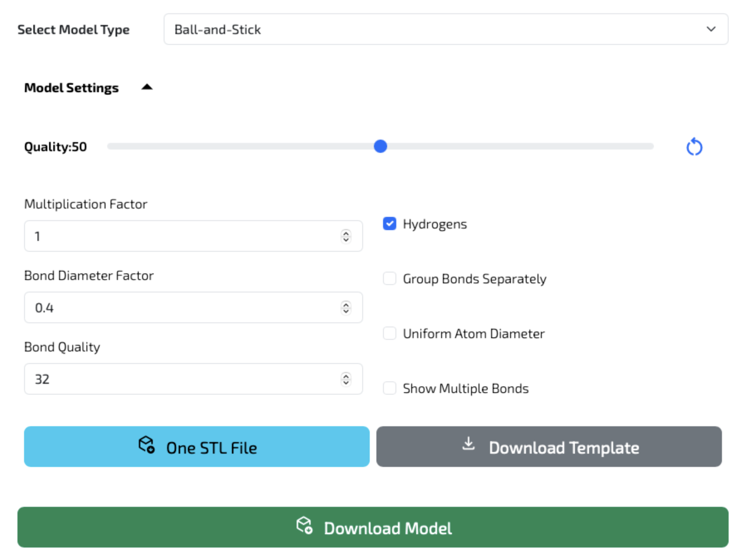Click the download arrow icon on Download Template
This screenshot has width=744, height=560.
click(469, 444)
